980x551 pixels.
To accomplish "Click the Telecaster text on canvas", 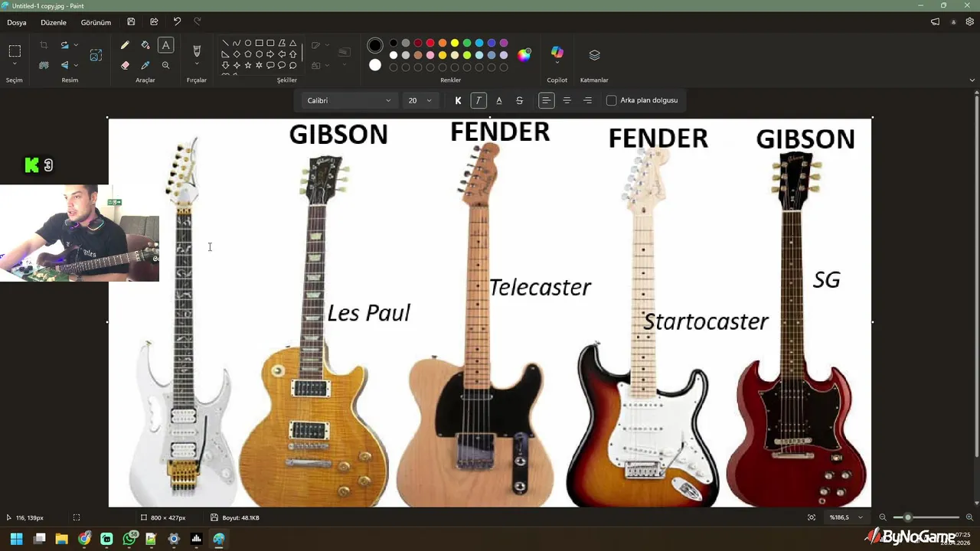I will (541, 288).
